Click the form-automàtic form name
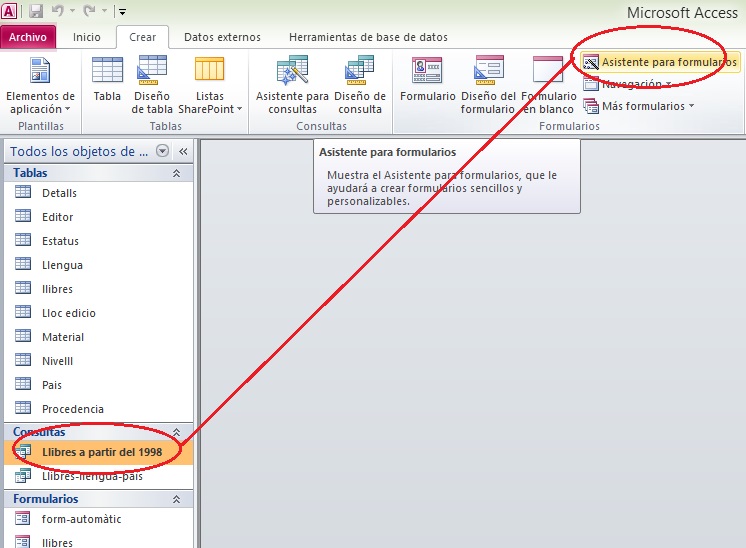746x548 pixels. coord(81,519)
